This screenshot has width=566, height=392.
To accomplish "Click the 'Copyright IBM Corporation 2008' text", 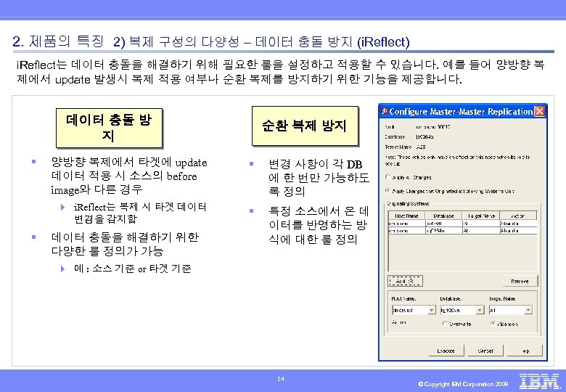I will pos(463,384).
